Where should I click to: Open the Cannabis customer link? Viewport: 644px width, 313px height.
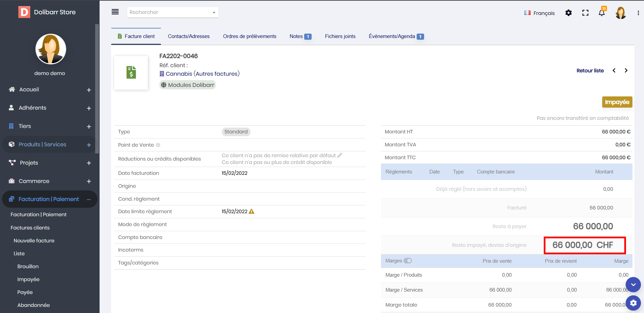click(x=179, y=74)
